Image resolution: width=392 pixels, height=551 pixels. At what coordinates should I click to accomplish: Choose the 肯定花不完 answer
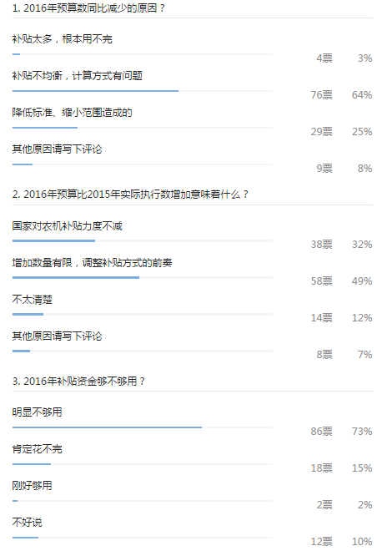click(x=37, y=449)
